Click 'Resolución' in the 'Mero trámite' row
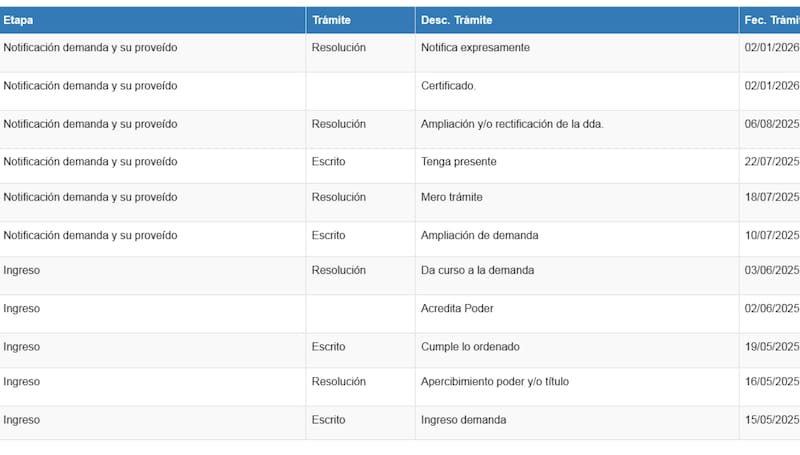Image resolution: width=800 pixels, height=455 pixels. pyautogui.click(x=339, y=197)
